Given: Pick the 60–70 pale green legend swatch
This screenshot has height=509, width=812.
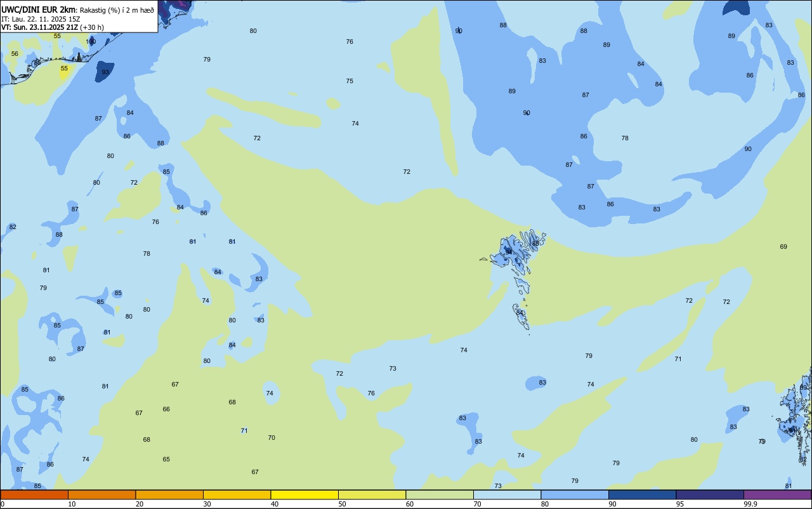Looking at the screenshot, I should [440, 494].
